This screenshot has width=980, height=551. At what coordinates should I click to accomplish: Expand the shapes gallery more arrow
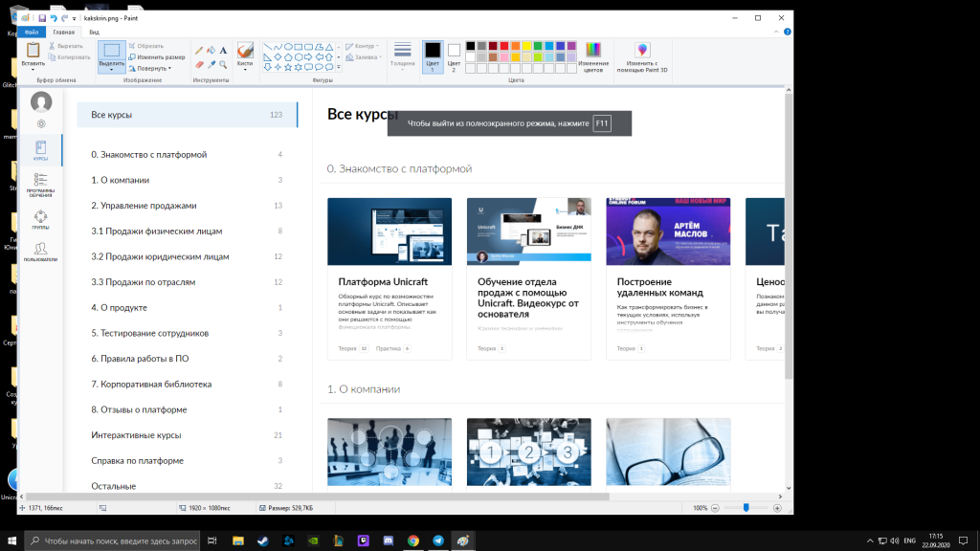click(339, 67)
